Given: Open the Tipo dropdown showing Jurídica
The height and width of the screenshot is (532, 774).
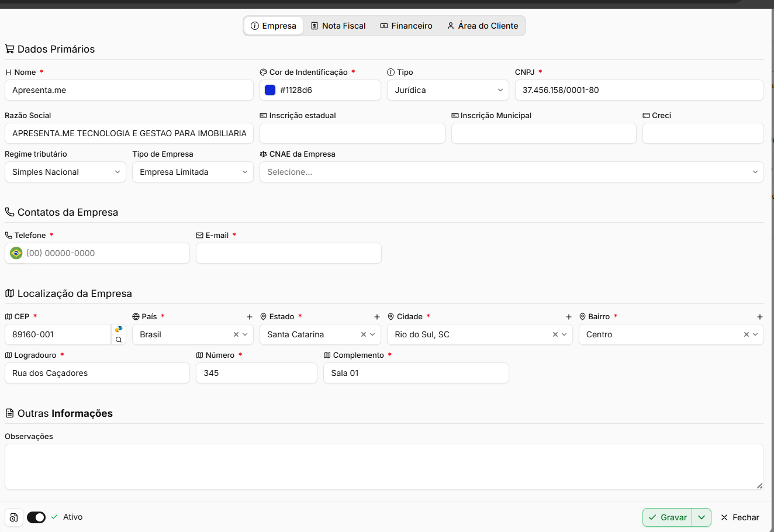Looking at the screenshot, I should 448,90.
